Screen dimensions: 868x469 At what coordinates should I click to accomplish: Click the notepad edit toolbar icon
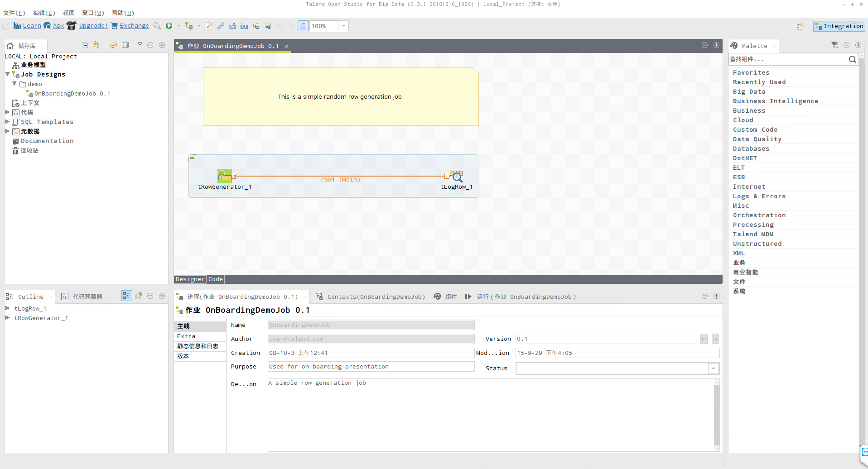coord(209,26)
